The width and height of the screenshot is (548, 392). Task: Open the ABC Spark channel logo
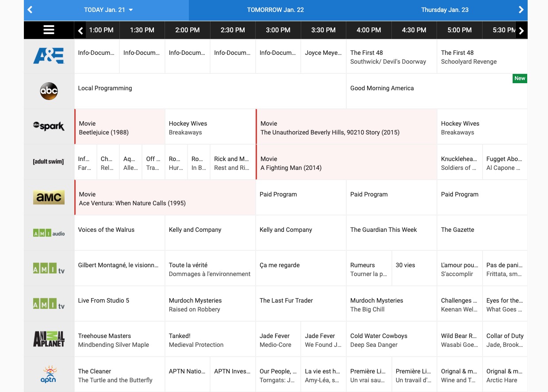click(49, 127)
